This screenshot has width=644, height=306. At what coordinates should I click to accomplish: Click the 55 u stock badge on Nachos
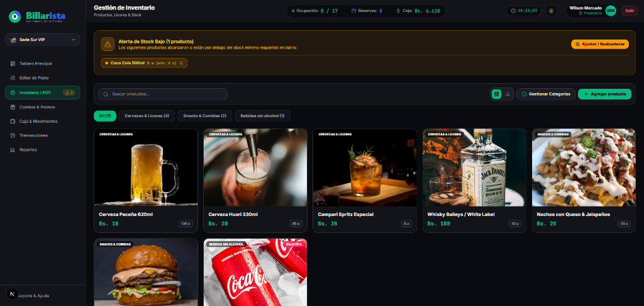pos(625,224)
